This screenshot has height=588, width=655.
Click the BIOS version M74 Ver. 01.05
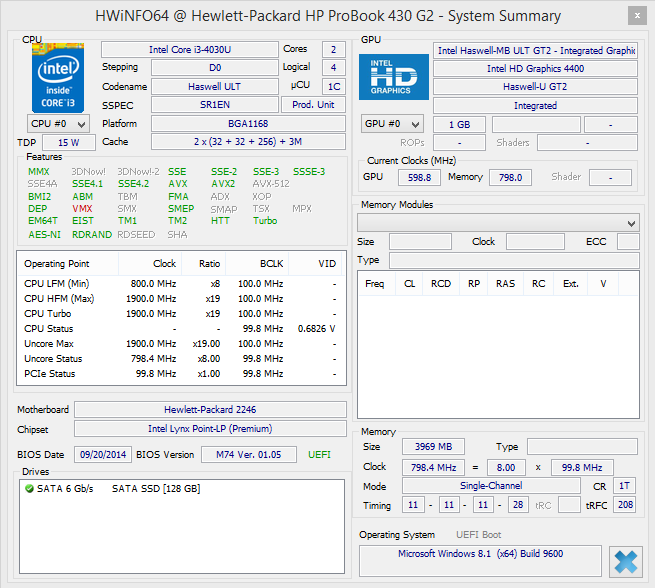coord(249,454)
